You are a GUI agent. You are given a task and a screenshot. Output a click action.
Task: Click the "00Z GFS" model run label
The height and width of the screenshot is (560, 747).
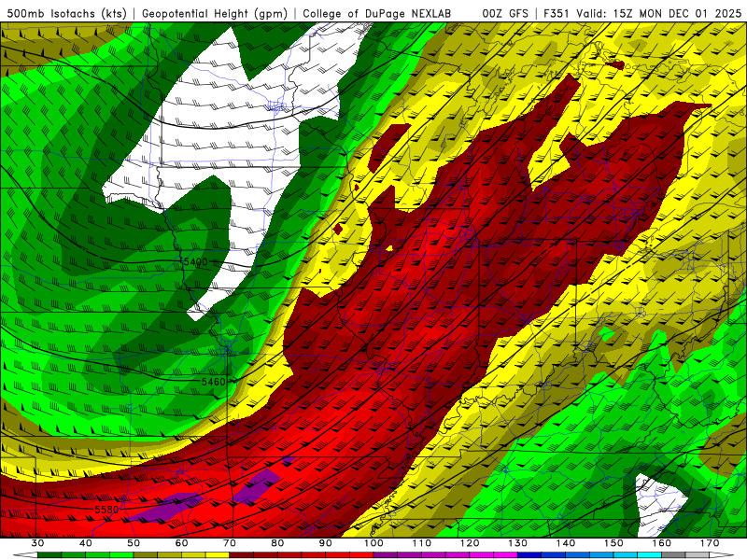pyautogui.click(x=505, y=14)
